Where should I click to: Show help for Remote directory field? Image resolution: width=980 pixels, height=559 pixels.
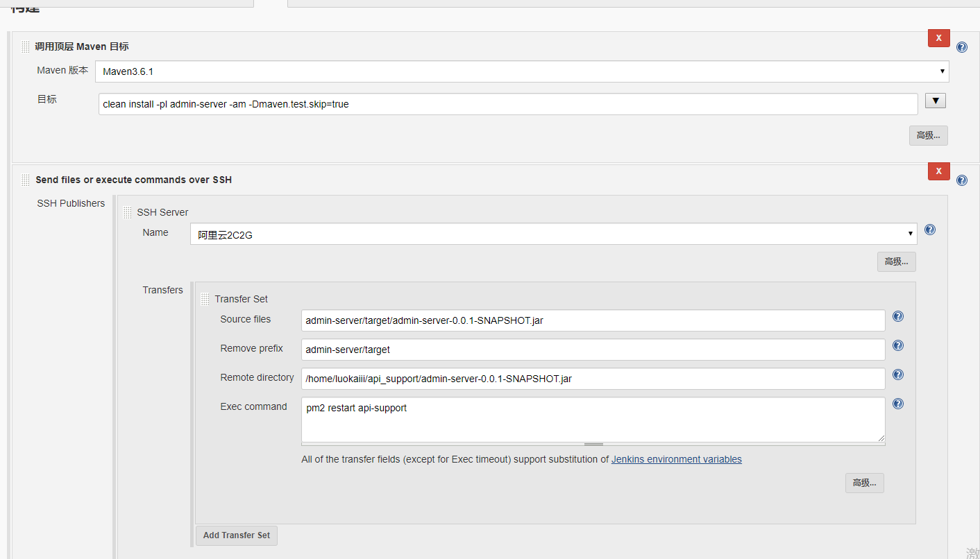[x=897, y=375]
